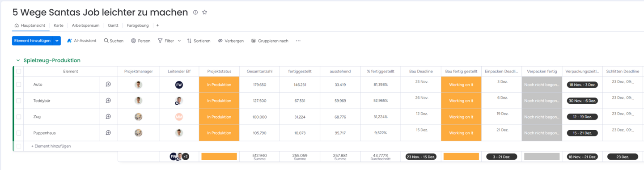Open the conversation bubble for Auto
Screen dimensions: 644x170
click(x=108, y=85)
